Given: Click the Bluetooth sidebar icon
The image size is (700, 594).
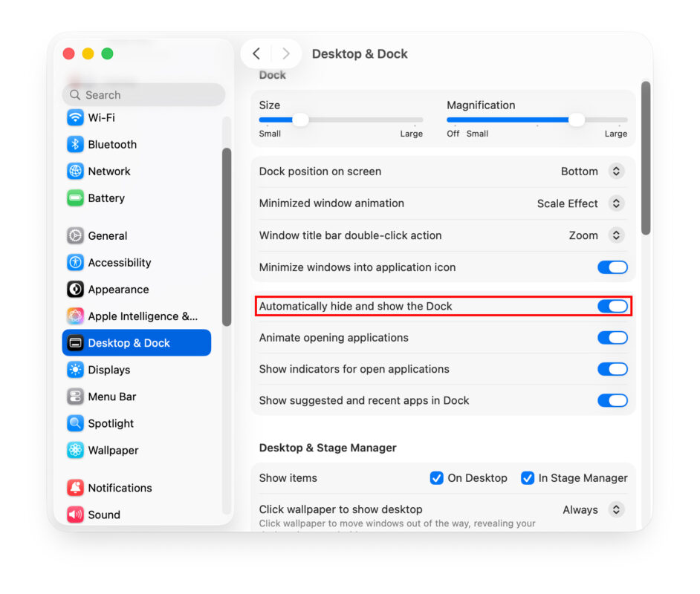Looking at the screenshot, I should 75,145.
